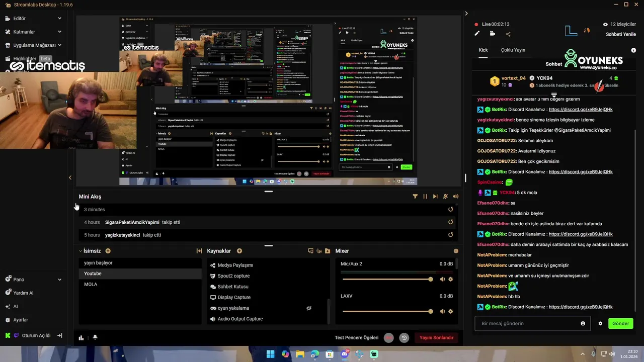
Task: End the stream with Yayını Sonlandır
Action: [436, 338]
